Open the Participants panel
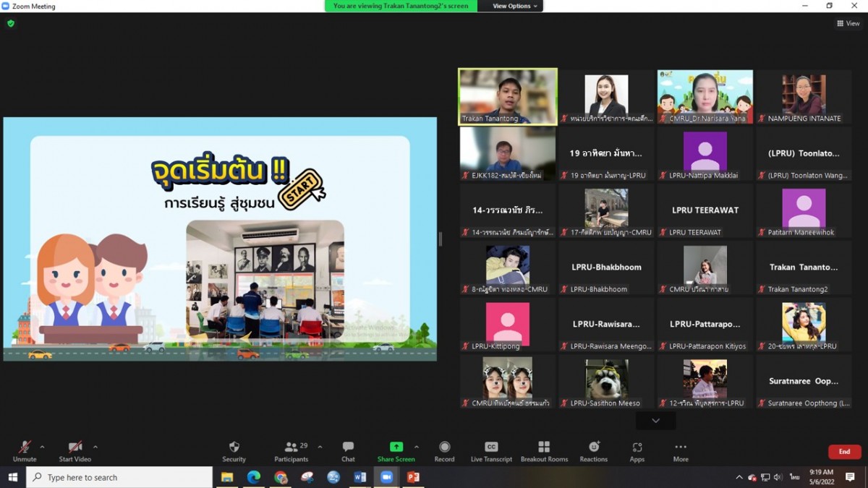The height and width of the screenshot is (488, 868). point(292,448)
